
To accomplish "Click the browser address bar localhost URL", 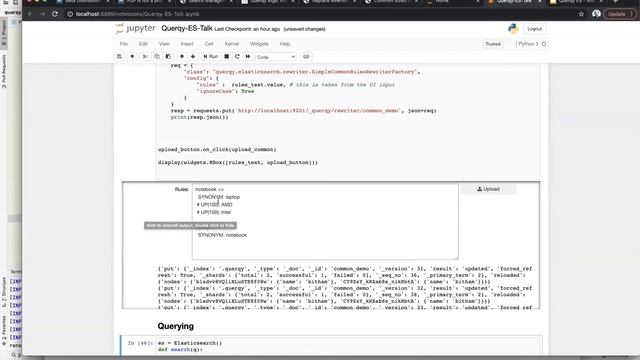I will [138, 14].
